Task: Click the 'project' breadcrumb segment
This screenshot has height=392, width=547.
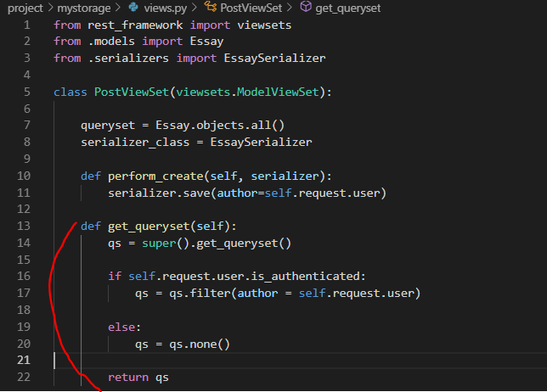Action: point(25,8)
